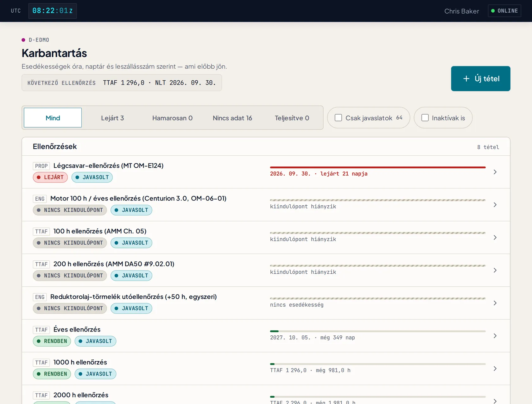Click ENG tag beside Motor 100 h
The width and height of the screenshot is (532, 404).
[x=40, y=199]
